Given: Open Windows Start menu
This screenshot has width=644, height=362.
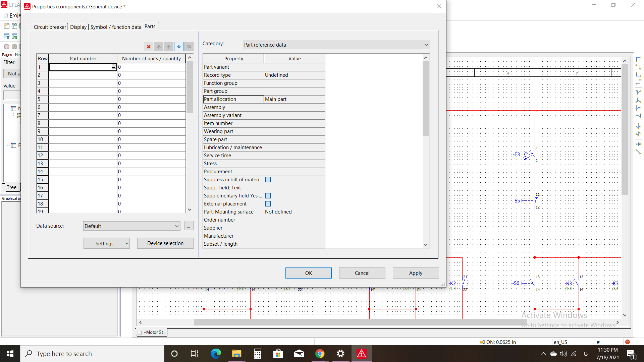Looking at the screenshot, I should pyautogui.click(x=10, y=354).
